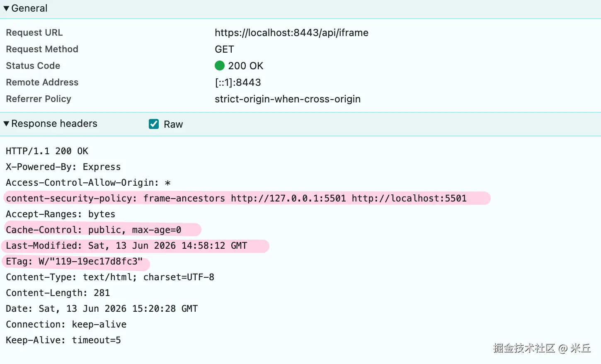Click the Content-Type: text/html header line
The width and height of the screenshot is (601, 364).
(x=110, y=277)
